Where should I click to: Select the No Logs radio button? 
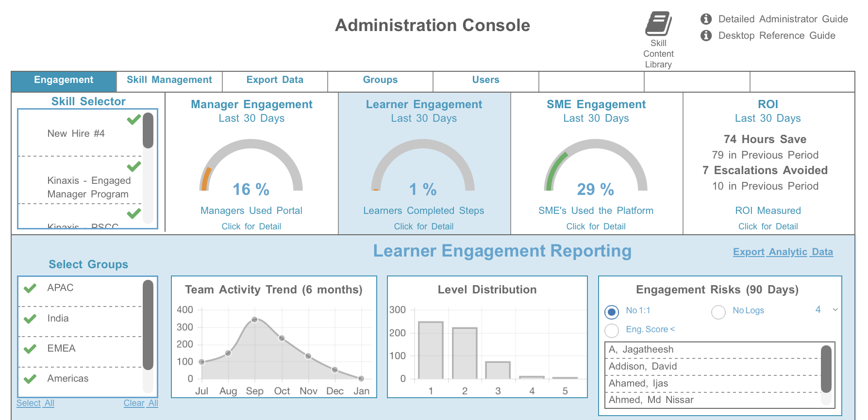pos(718,312)
